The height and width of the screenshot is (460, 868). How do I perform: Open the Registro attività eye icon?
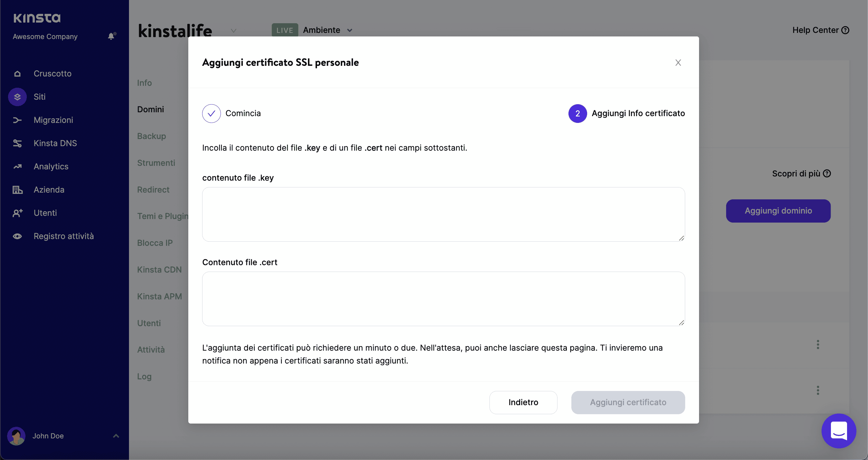pos(17,236)
